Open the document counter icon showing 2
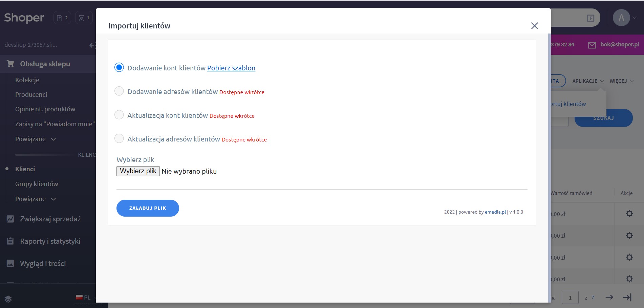Screen dimensions: 644x308 [62, 18]
